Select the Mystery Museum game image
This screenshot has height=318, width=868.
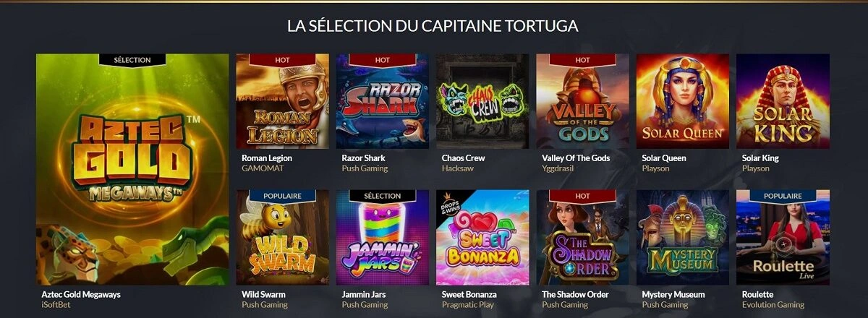682,238
